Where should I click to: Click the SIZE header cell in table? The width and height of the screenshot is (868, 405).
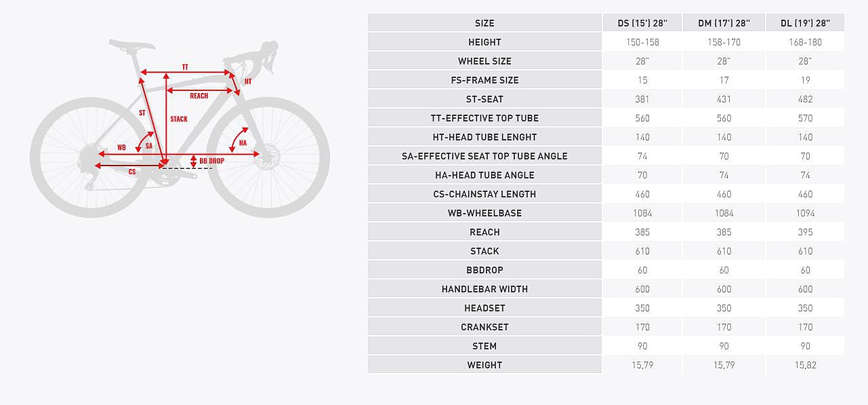(484, 23)
